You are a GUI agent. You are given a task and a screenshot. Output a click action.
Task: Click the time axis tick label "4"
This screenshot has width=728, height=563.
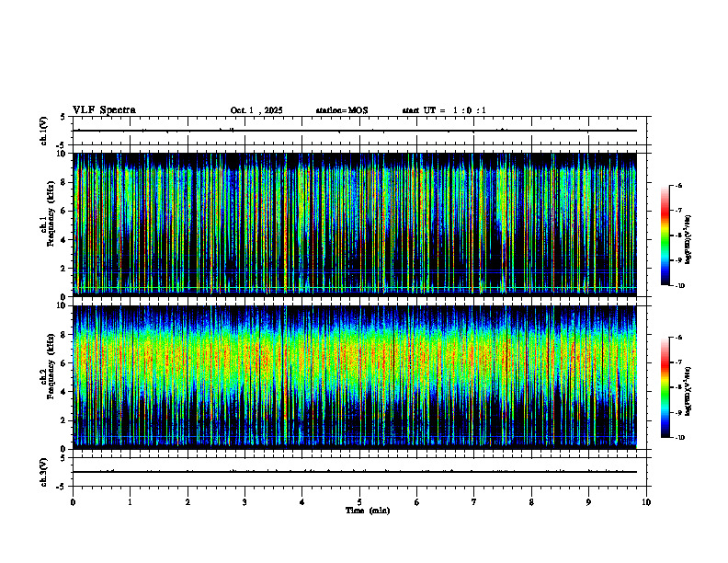(302, 502)
